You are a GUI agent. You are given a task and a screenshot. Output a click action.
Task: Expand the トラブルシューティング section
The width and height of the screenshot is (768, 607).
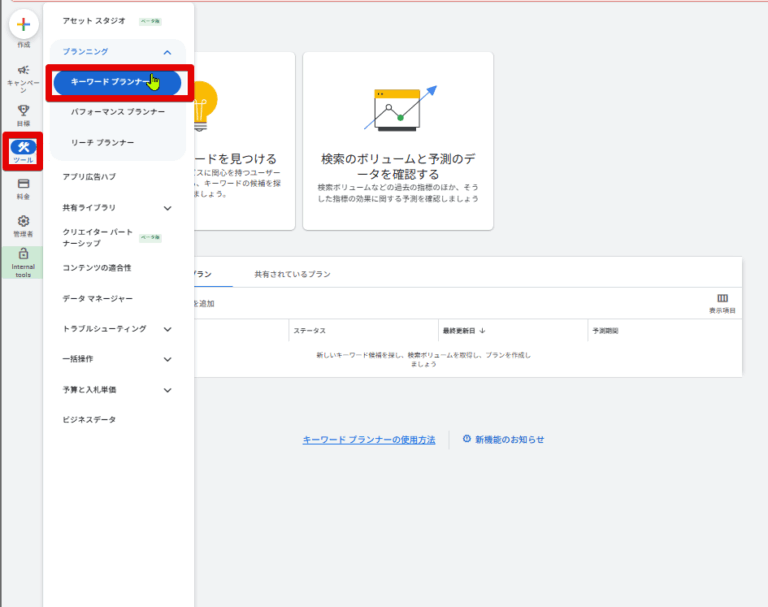coord(167,329)
